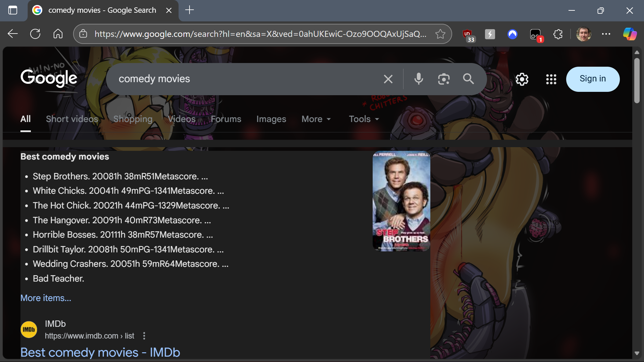Open the More items link
Viewport: 644px width, 362px height.
pyautogui.click(x=46, y=298)
